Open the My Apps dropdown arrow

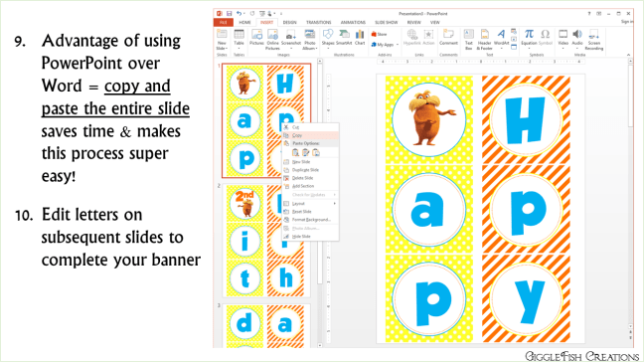(x=398, y=45)
